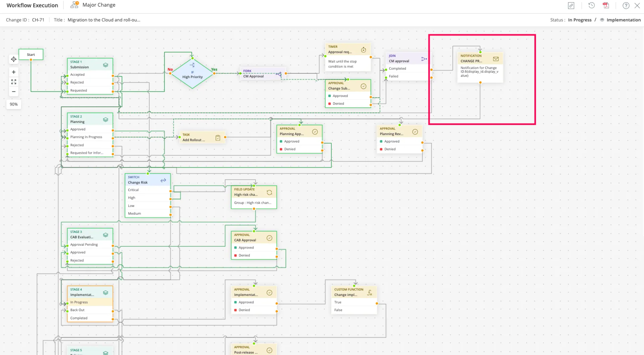Zoom out with the minus button
644x355 pixels.
(13, 91)
